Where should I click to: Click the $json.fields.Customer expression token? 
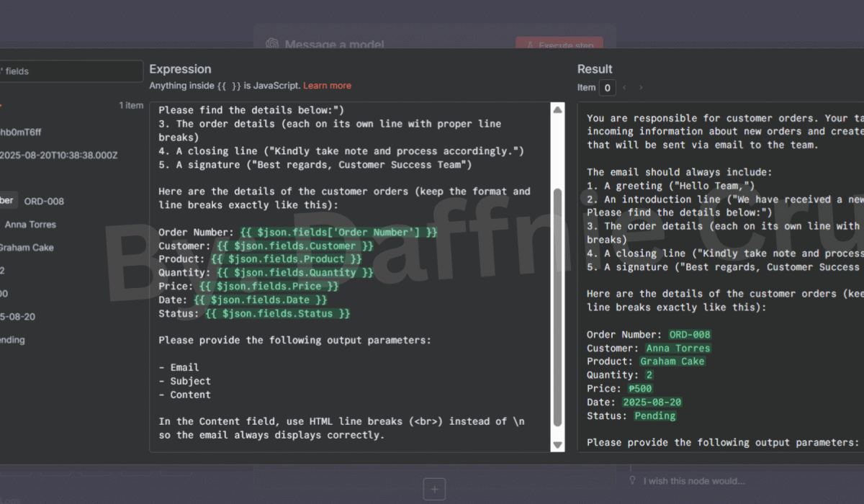[295, 246]
